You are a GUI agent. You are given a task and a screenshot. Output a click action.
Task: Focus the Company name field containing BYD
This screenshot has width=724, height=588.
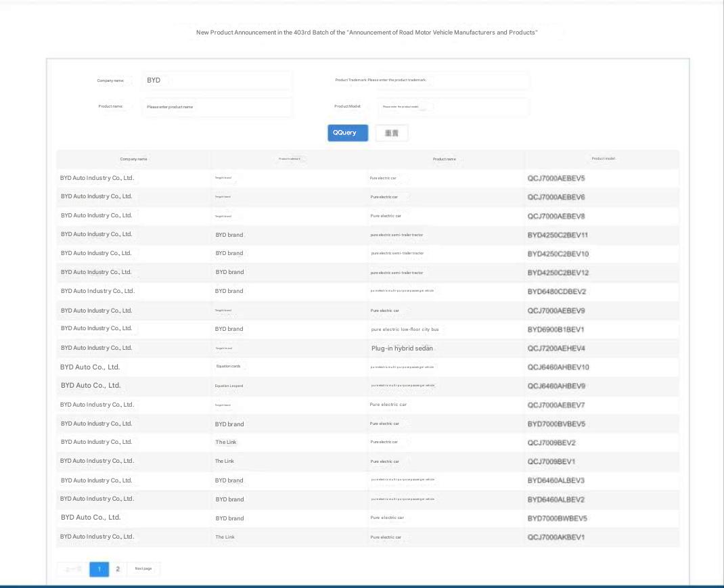(217, 81)
